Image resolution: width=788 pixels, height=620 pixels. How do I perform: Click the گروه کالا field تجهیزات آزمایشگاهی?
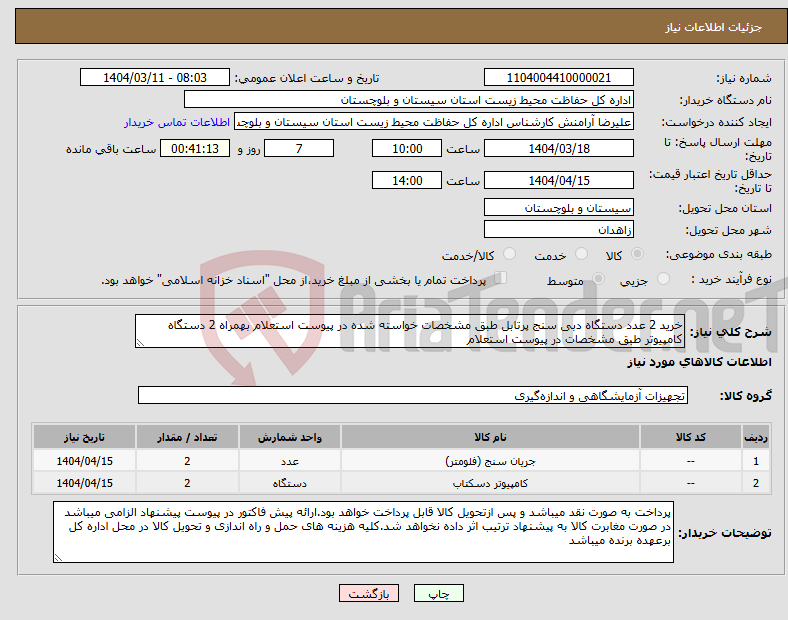pyautogui.click(x=413, y=395)
